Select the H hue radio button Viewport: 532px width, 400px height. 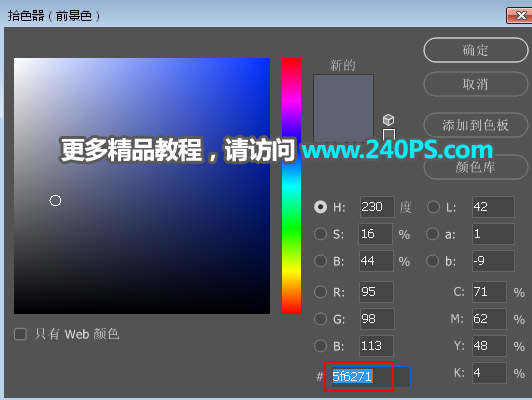point(320,207)
